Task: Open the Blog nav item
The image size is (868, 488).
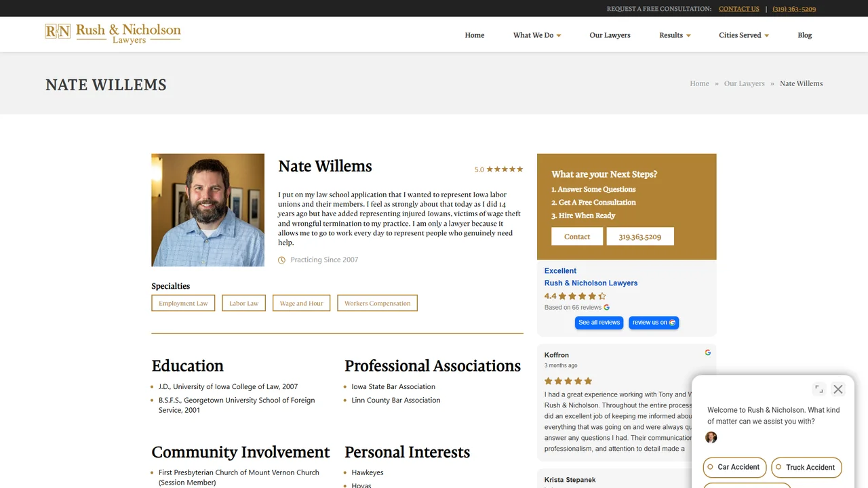Action: [x=805, y=35]
